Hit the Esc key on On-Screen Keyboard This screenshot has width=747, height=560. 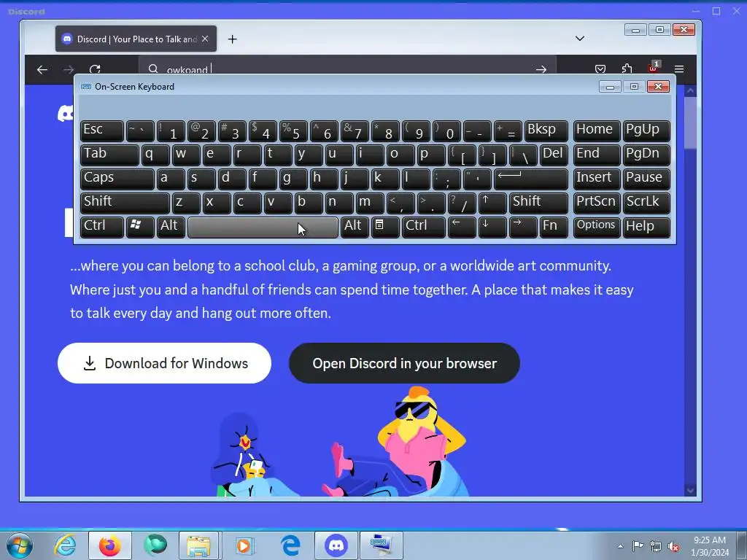(102, 131)
